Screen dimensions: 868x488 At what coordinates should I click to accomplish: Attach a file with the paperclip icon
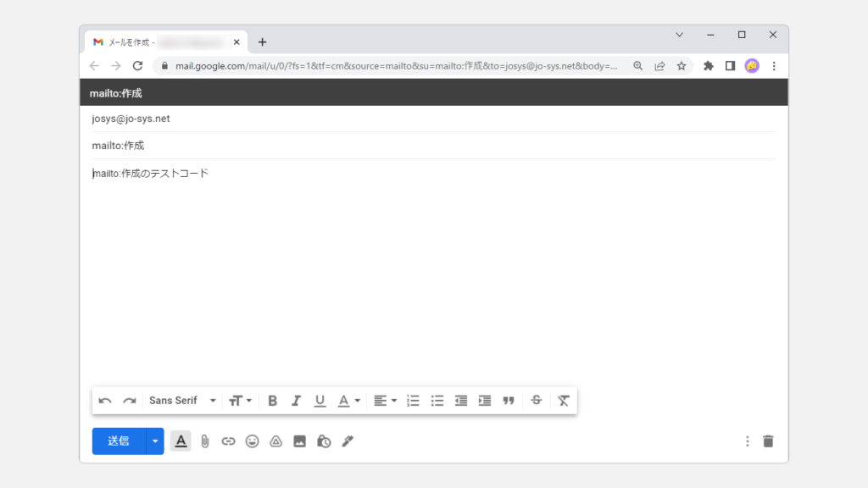coord(204,441)
